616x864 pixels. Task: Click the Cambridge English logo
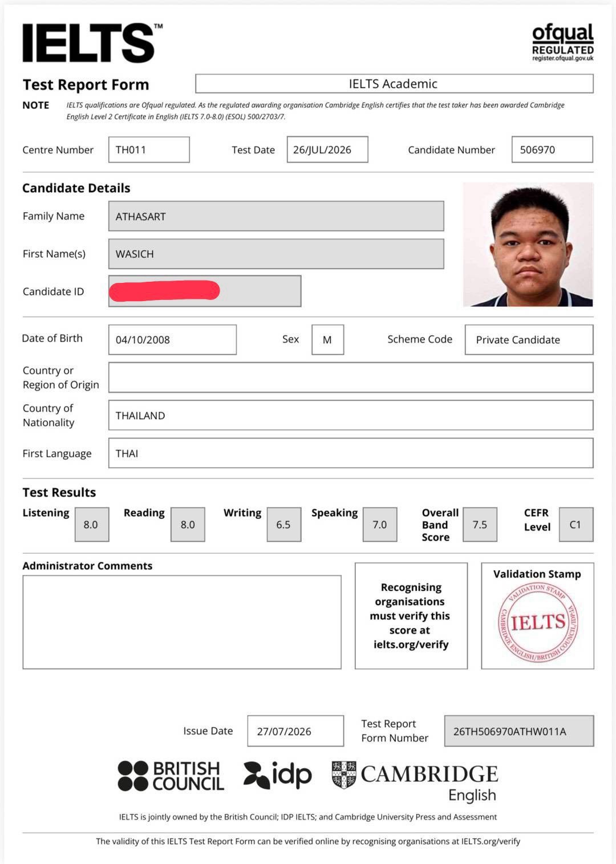415,781
